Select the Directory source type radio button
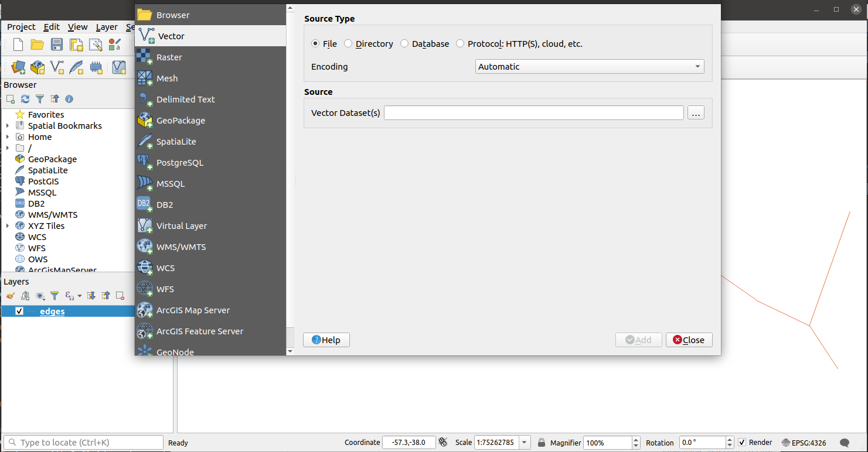 [348, 44]
